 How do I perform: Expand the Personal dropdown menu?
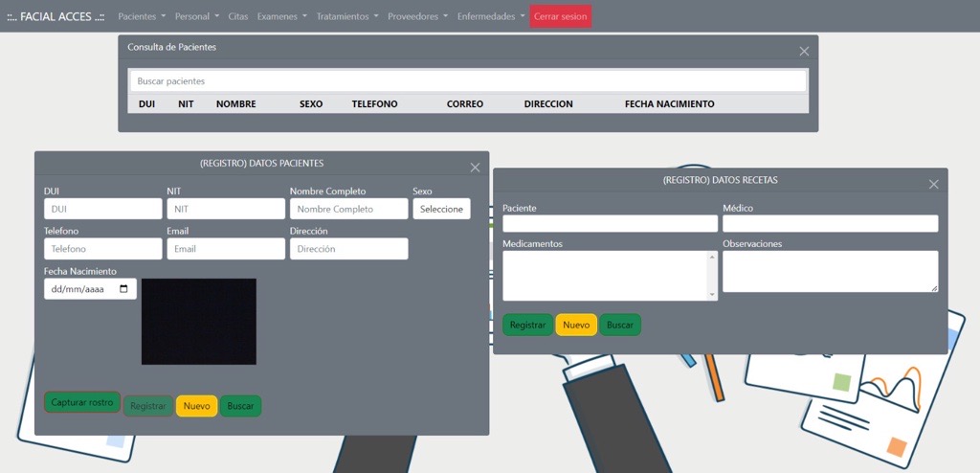196,16
